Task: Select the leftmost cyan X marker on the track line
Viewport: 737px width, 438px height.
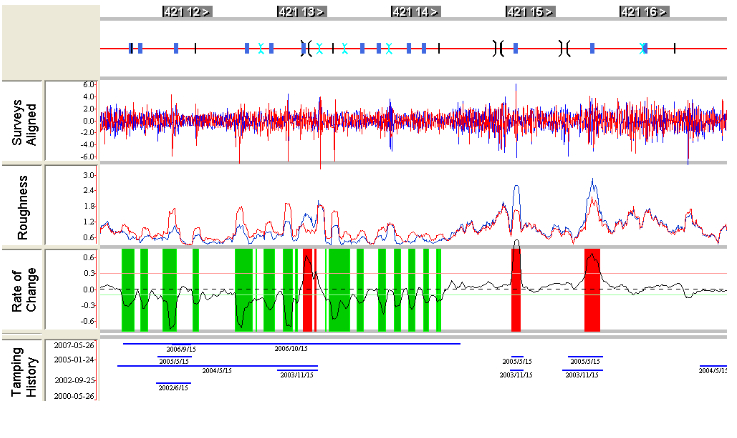Action: pos(260,48)
